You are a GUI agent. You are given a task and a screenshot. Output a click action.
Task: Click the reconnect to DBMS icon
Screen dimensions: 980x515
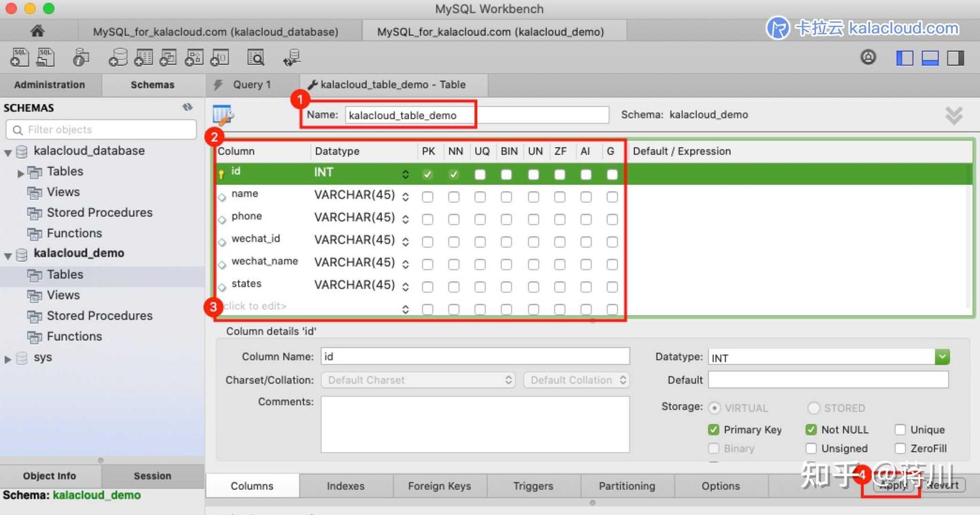click(x=292, y=57)
